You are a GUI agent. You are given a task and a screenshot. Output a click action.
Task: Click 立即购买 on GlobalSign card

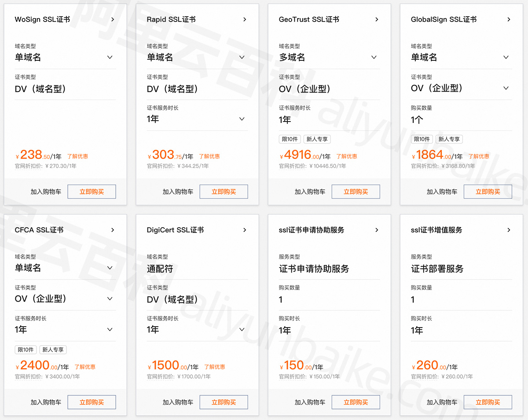pos(488,192)
